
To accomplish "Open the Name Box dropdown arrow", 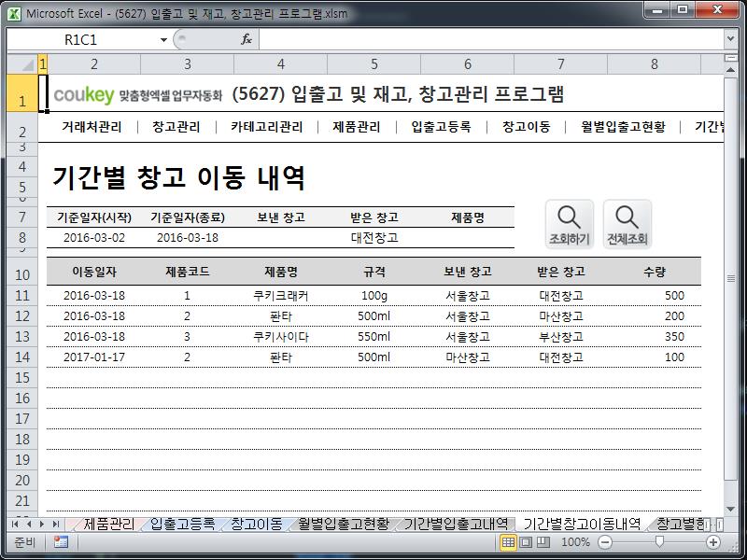I will (x=163, y=39).
